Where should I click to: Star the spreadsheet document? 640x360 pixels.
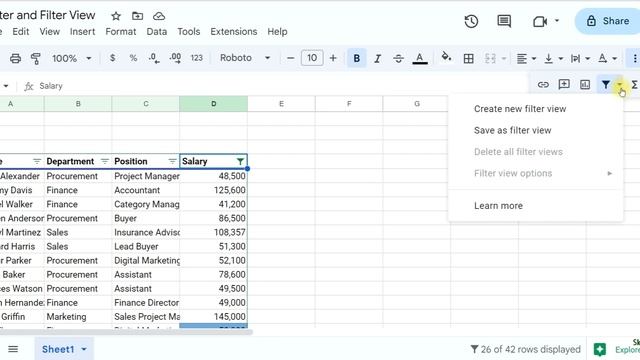click(116, 16)
